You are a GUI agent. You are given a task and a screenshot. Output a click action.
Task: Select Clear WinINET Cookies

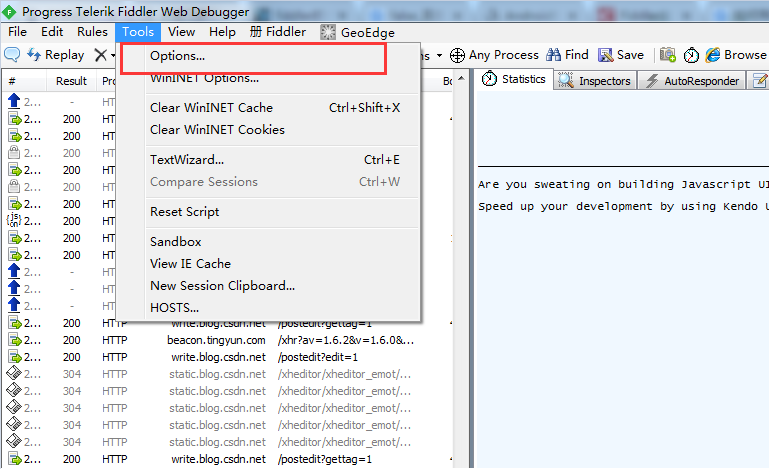point(268,130)
